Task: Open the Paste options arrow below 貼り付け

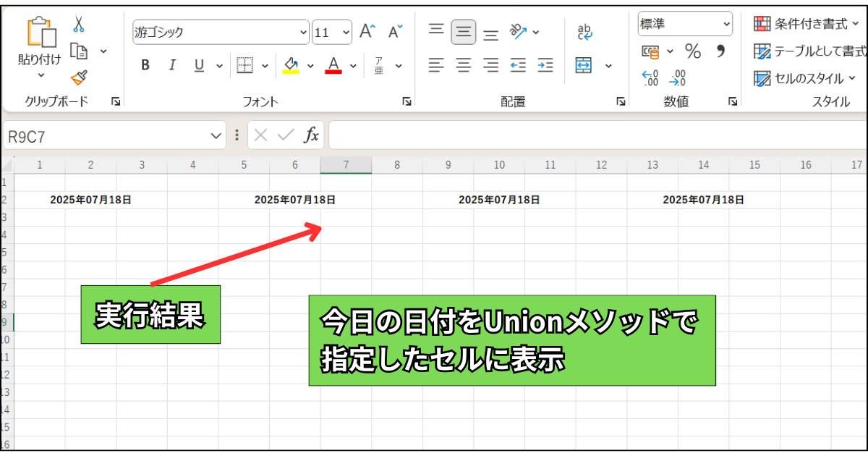Action: [41, 75]
